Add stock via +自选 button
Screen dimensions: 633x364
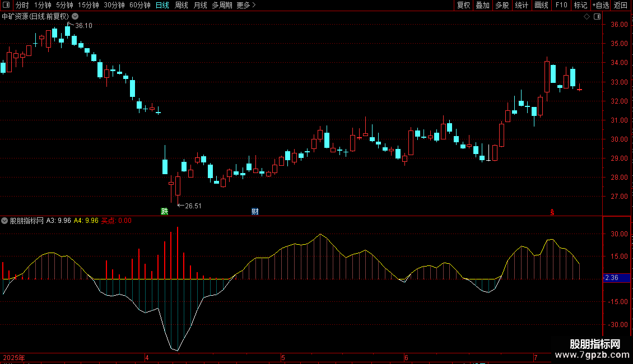coord(601,5)
